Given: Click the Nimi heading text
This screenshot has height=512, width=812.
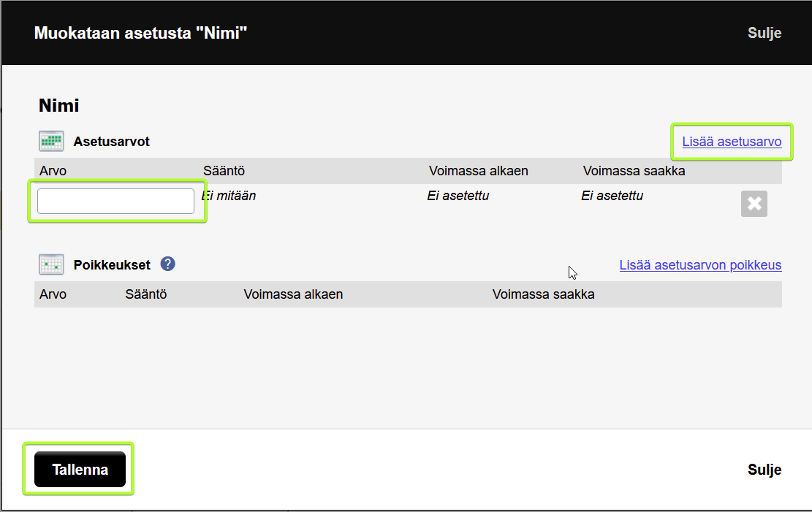Looking at the screenshot, I should [x=59, y=105].
